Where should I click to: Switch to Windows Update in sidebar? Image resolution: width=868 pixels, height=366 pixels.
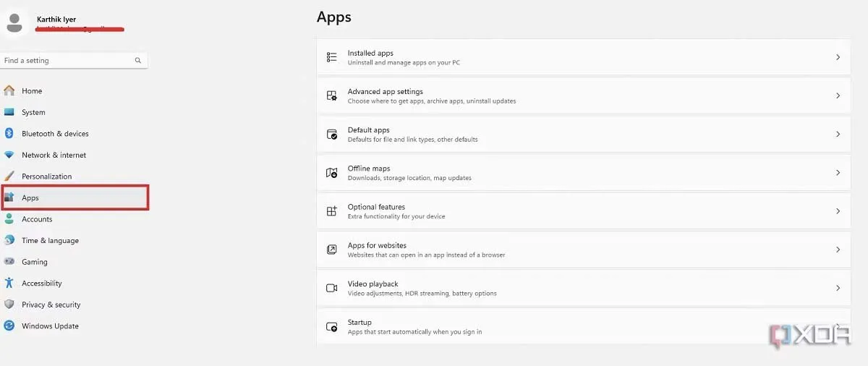pyautogui.click(x=50, y=326)
